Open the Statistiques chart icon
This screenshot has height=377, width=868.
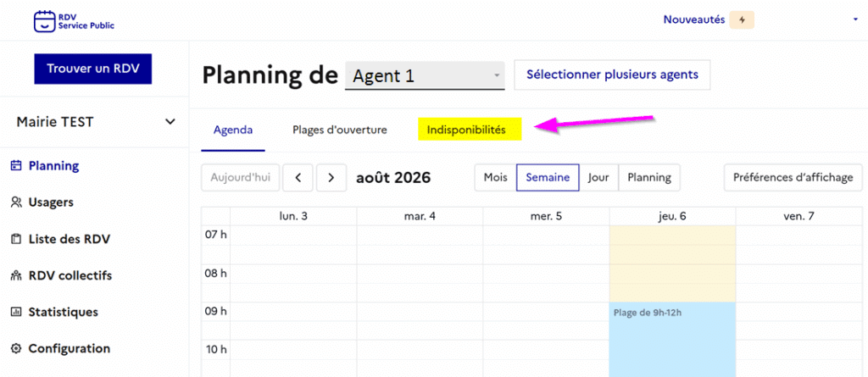coord(16,313)
